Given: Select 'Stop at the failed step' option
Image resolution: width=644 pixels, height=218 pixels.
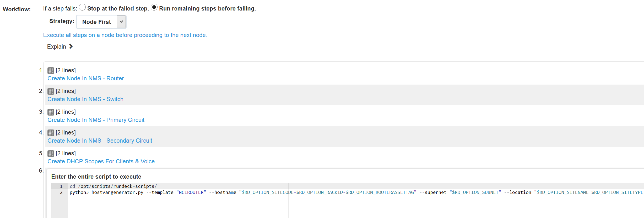Looking at the screenshot, I should 82,7.
